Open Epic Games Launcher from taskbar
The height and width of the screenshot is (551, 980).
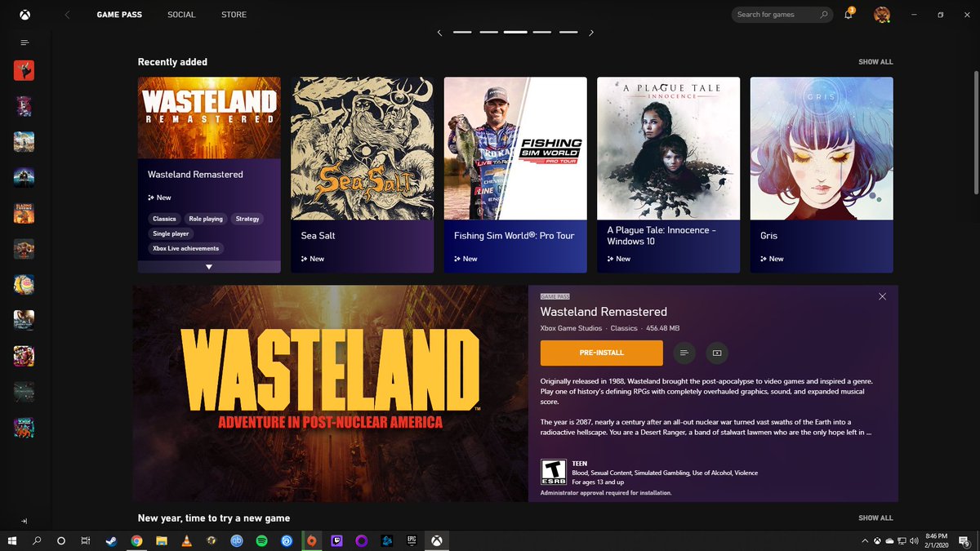pyautogui.click(x=412, y=540)
